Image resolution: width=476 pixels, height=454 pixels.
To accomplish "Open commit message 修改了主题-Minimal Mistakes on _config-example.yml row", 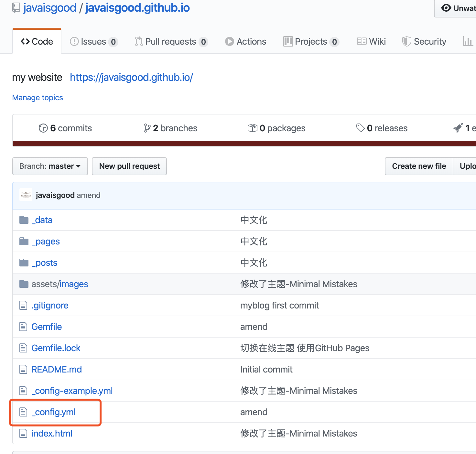I will coord(299,391).
